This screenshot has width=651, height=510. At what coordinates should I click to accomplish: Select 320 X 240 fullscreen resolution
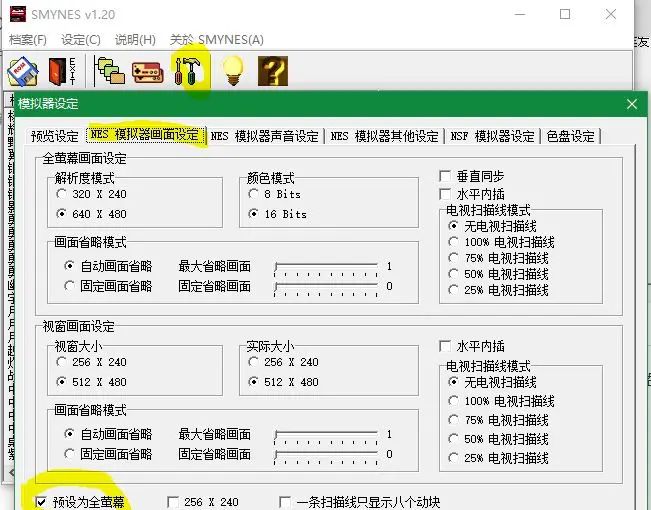(91, 194)
